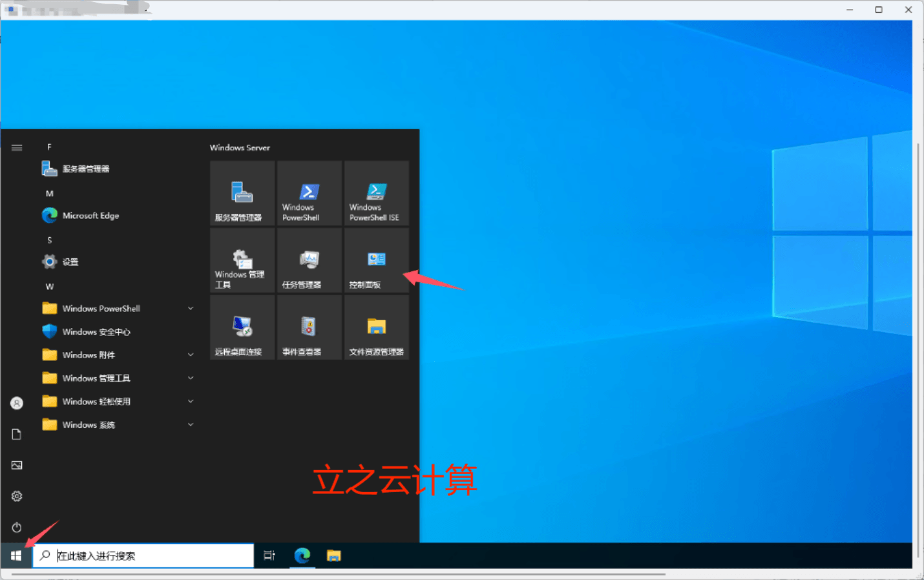This screenshot has width=924, height=580.
Task: Expand the Windows 系统 folder chevron
Action: (x=191, y=425)
